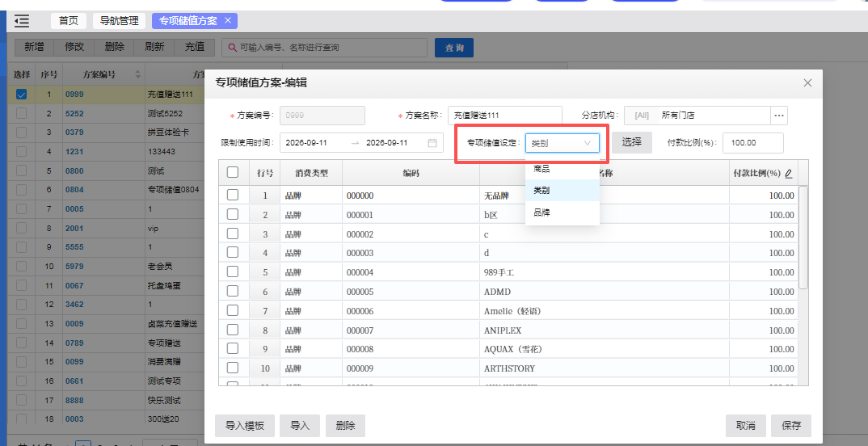Click the 000003 code cell

point(411,253)
